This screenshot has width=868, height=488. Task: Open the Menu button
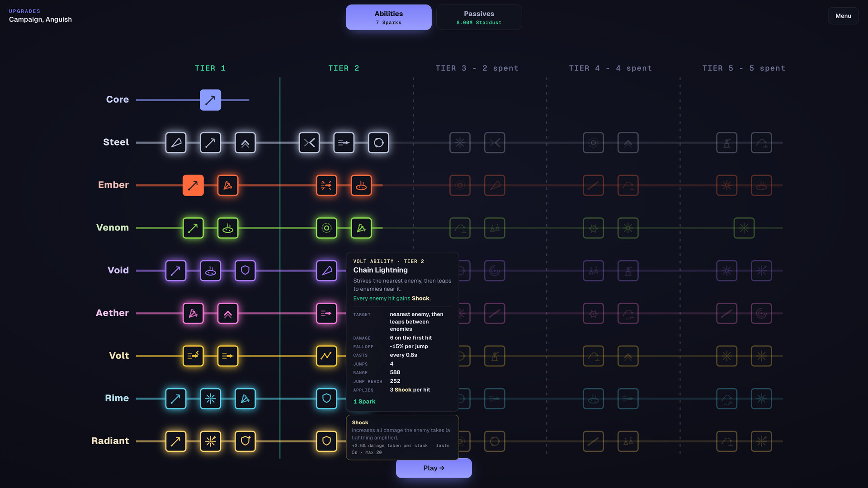click(843, 16)
